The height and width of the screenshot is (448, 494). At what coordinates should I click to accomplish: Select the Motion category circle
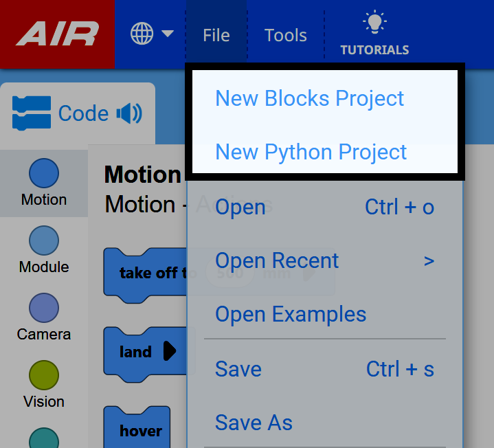click(44, 173)
